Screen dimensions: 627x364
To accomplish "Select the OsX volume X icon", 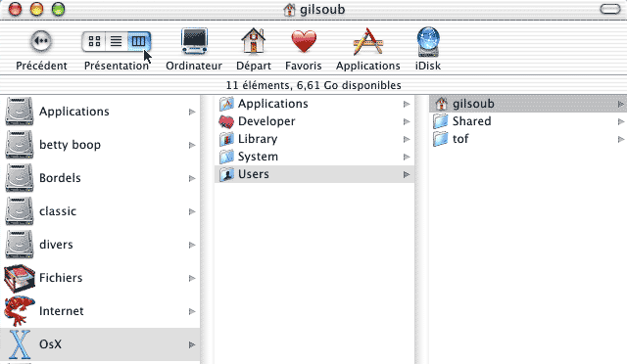I will point(20,344).
